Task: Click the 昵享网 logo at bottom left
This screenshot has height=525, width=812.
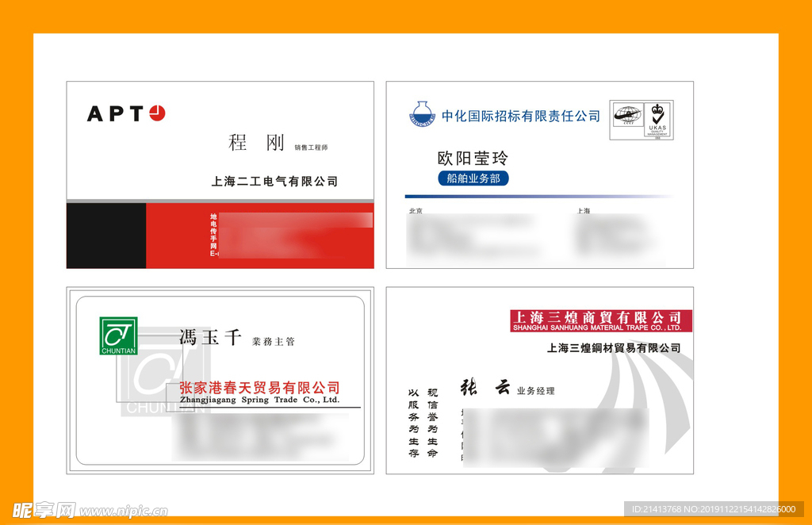Action: 44,509
